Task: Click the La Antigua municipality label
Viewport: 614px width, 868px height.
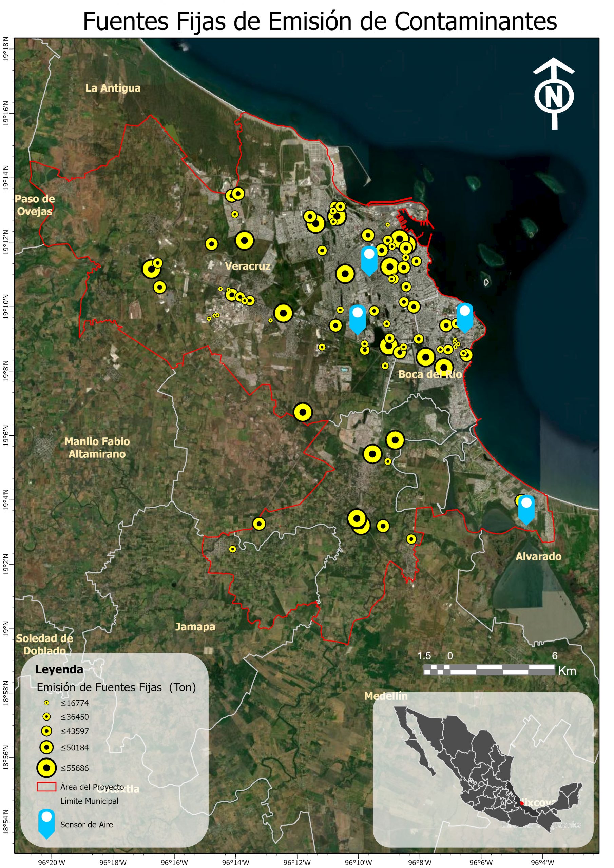Action: pyautogui.click(x=113, y=88)
